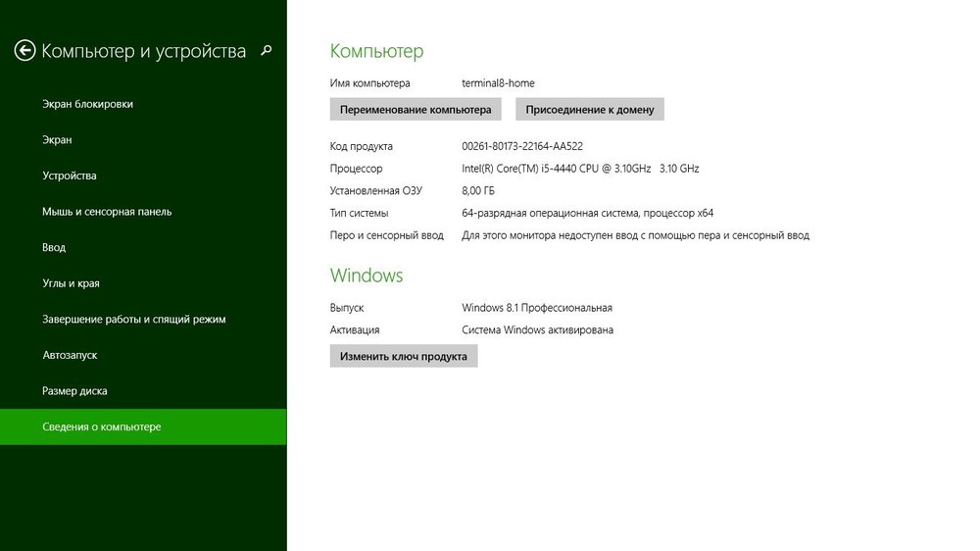The width and height of the screenshot is (980, 551).
Task: Select the Ввод menu item
Action: 54,248
